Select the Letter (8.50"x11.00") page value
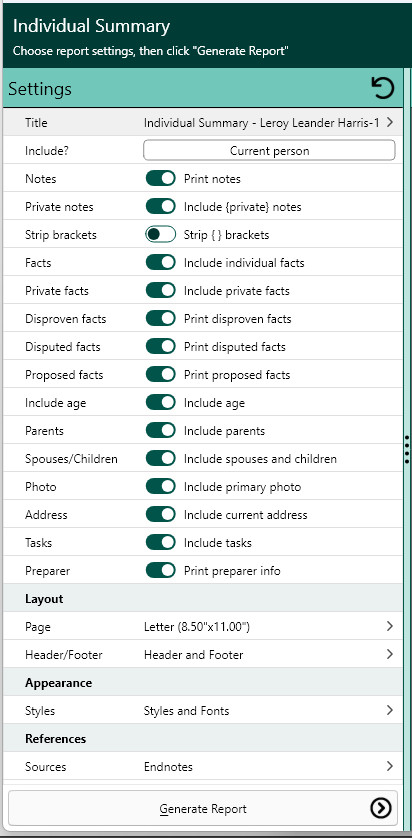This screenshot has height=838, width=412. click(197, 626)
